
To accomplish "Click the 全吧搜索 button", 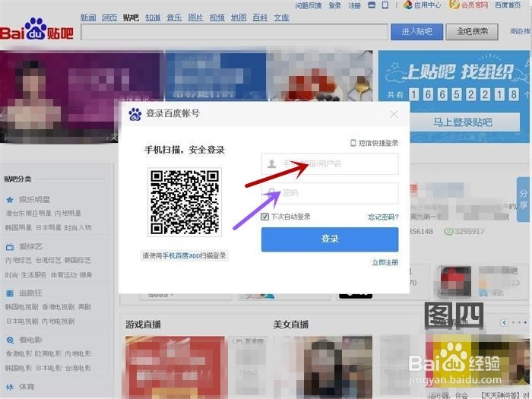I will (472, 32).
